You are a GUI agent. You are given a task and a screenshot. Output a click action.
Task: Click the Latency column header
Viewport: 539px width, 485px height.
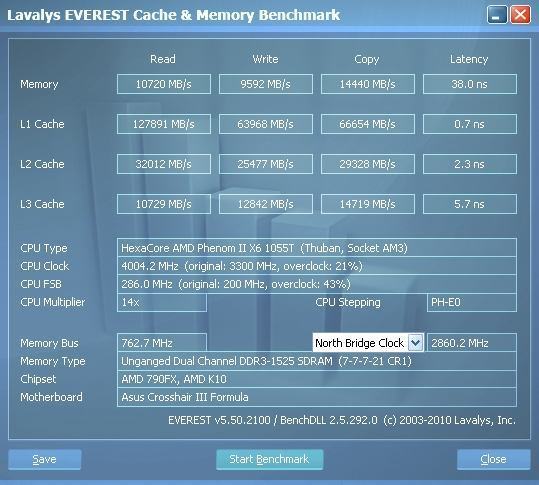pos(469,59)
